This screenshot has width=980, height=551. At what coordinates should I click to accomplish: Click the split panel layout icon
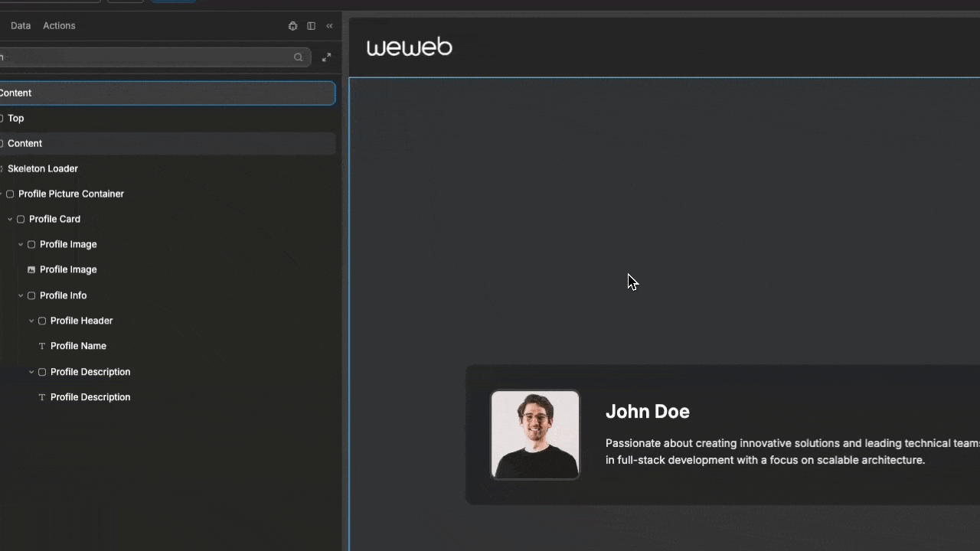point(311,25)
